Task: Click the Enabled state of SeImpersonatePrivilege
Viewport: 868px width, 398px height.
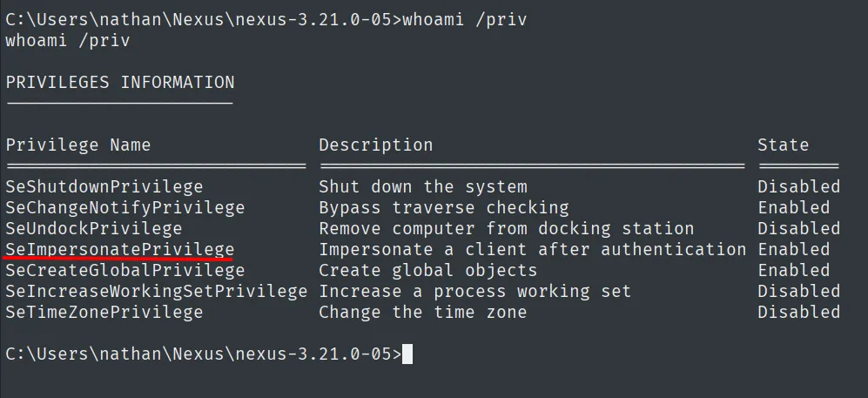Action: 794,250
